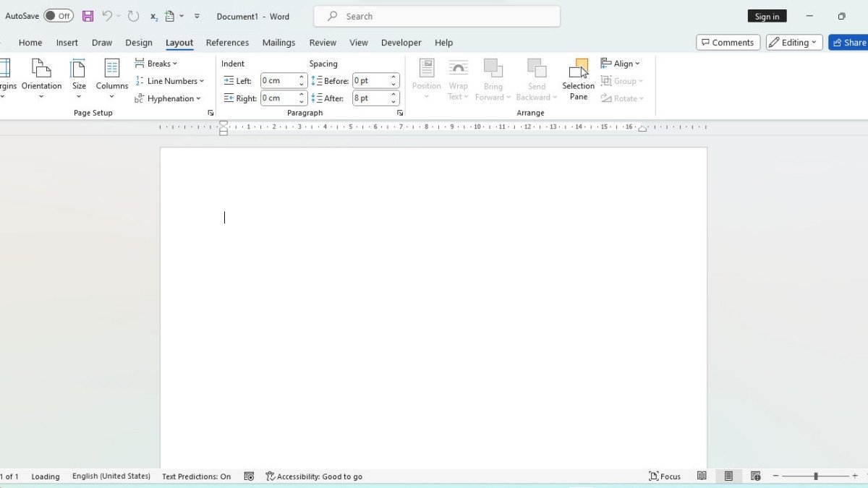Image resolution: width=868 pixels, height=488 pixels.
Task: Click inside the Spacing Before field
Action: pos(371,80)
